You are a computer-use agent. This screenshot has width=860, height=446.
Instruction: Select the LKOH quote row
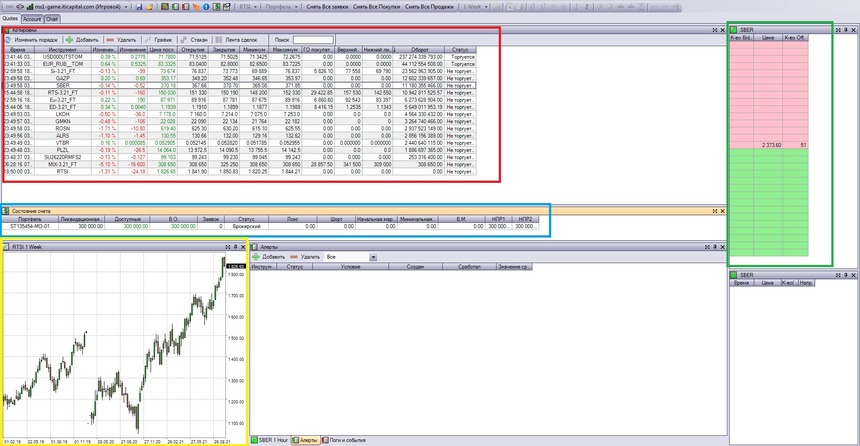coord(240,114)
